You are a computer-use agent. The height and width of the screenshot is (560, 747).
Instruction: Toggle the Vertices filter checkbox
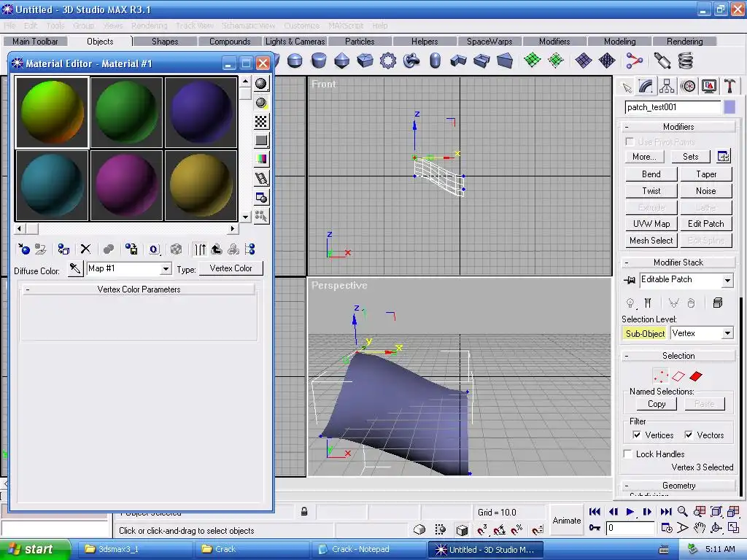pyautogui.click(x=636, y=435)
